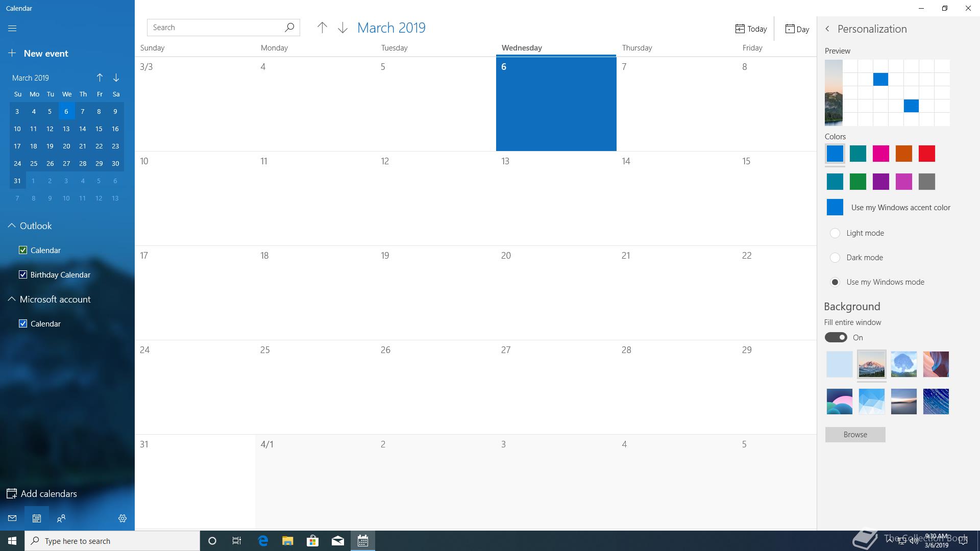Select March 25 in main calendar
The width and height of the screenshot is (980, 551).
[x=315, y=387]
